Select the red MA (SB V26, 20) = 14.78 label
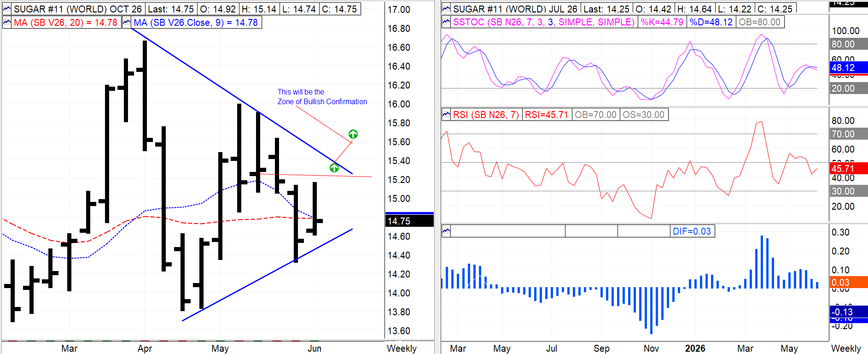Viewport: 868px width, 354px height. coord(65,23)
